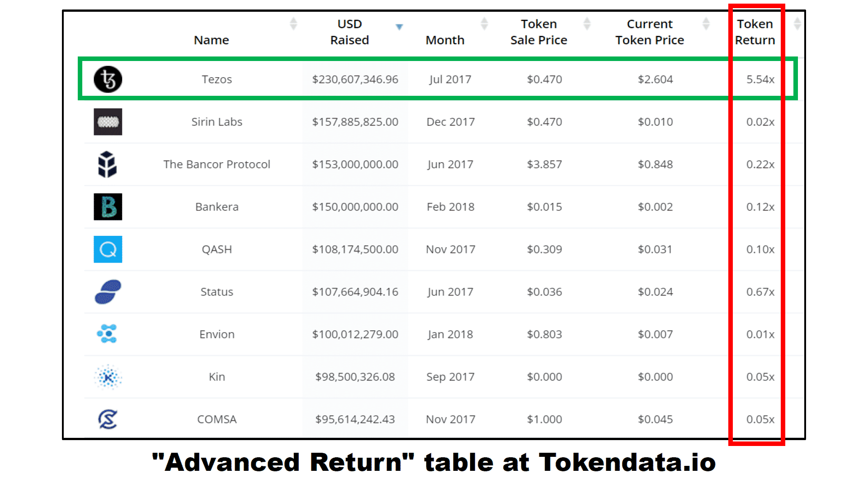Click the Bankera green B logo
The width and height of the screenshot is (868, 488).
click(x=108, y=206)
